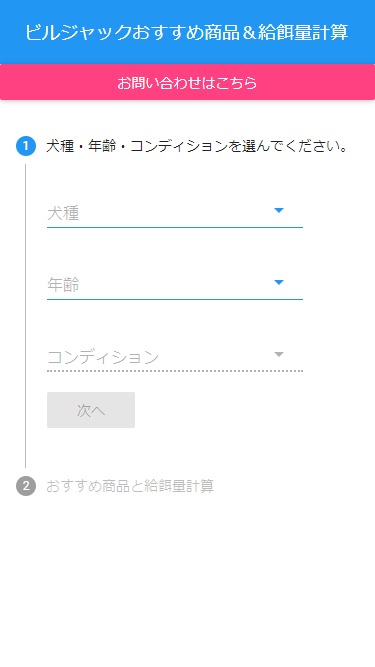Open step 2 おすすめ商品と給餌量計算 label
The image size is (375, 667).
(x=130, y=486)
